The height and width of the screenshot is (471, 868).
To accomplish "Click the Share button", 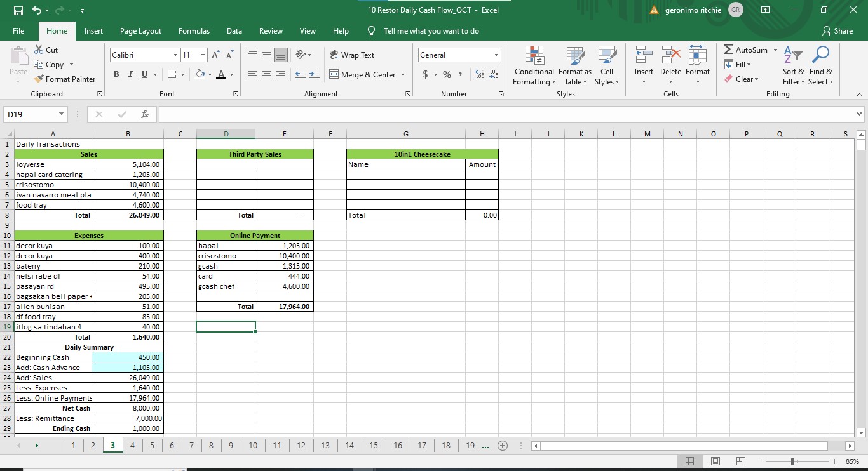I will tap(837, 30).
